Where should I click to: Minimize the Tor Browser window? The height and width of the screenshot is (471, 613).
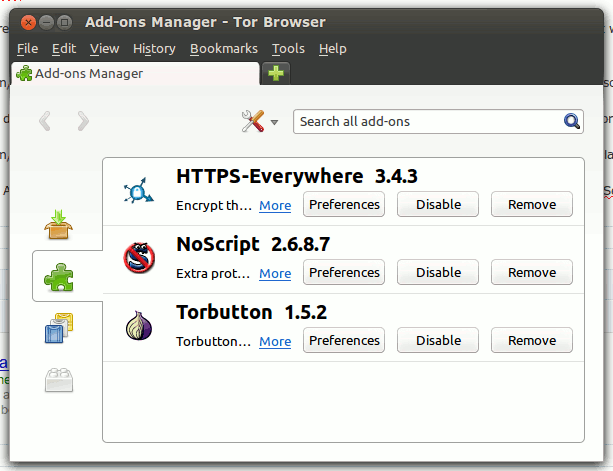(x=47, y=22)
